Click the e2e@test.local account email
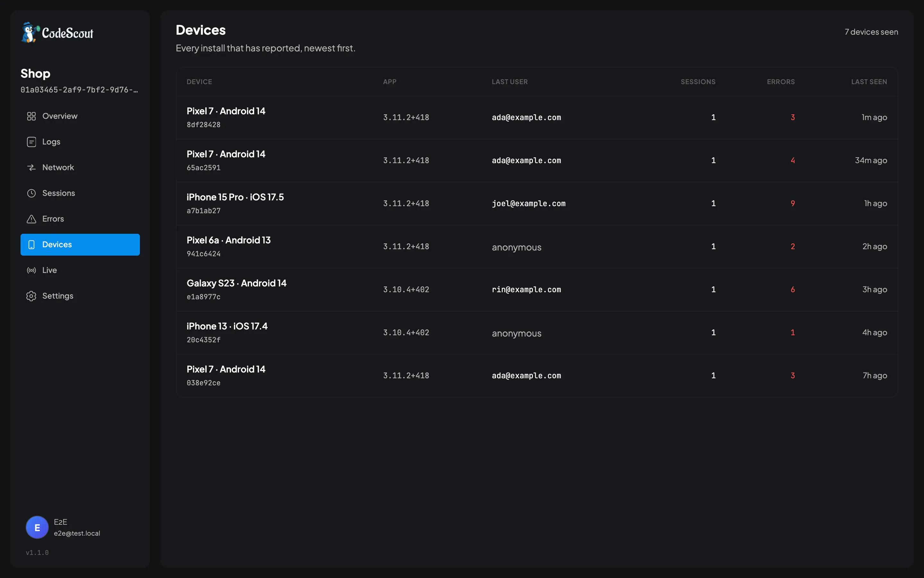Image resolution: width=924 pixels, height=578 pixels. tap(77, 533)
